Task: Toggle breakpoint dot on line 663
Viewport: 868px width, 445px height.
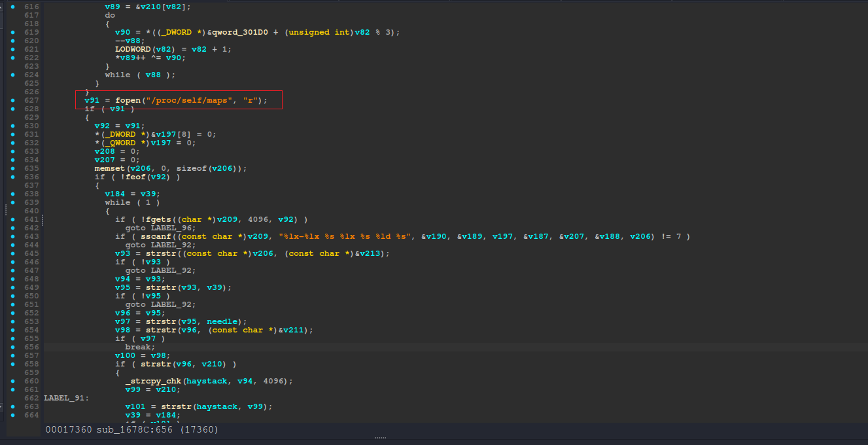Action: point(14,406)
